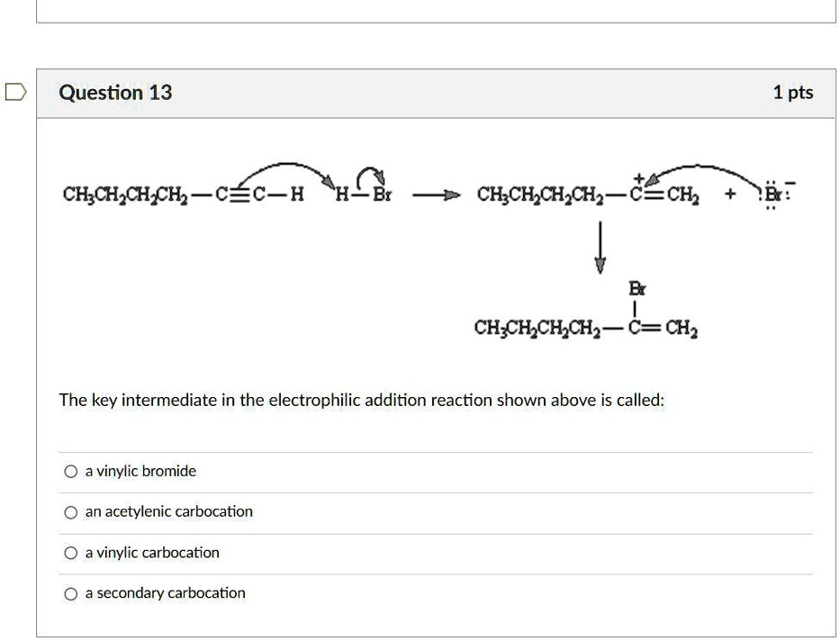The width and height of the screenshot is (840, 641).
Task: Select the 'a secondary carbocation' option
Action: click(x=70, y=592)
